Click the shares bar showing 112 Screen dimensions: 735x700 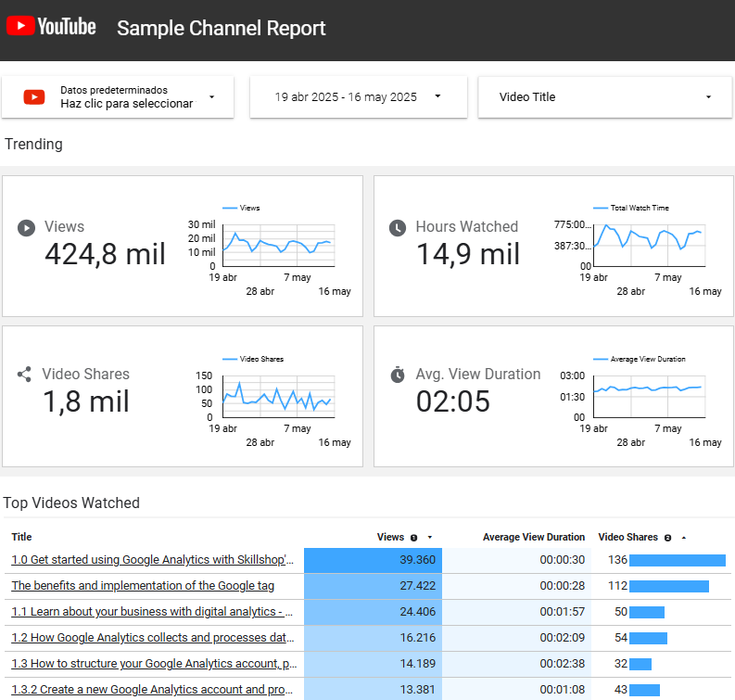669,586
